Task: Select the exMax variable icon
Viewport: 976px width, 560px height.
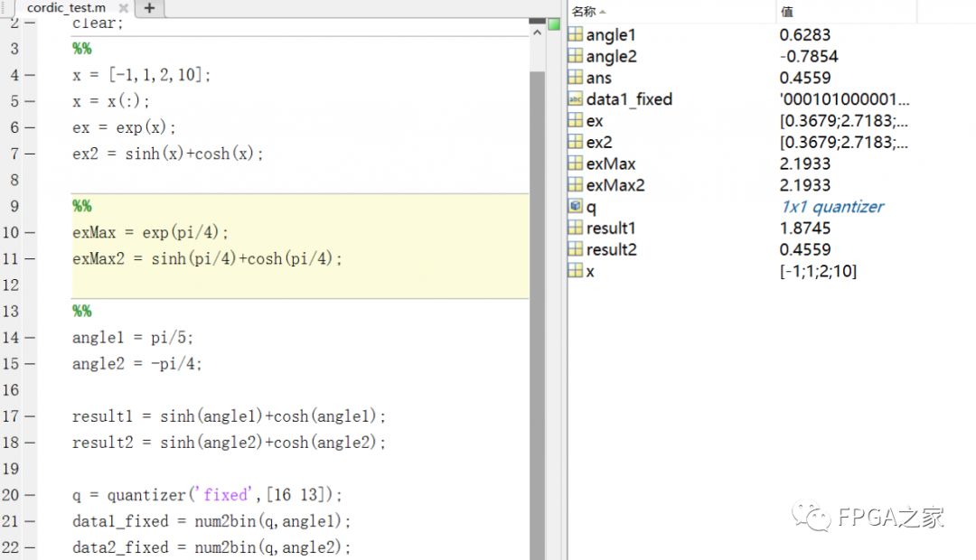Action: [x=575, y=163]
